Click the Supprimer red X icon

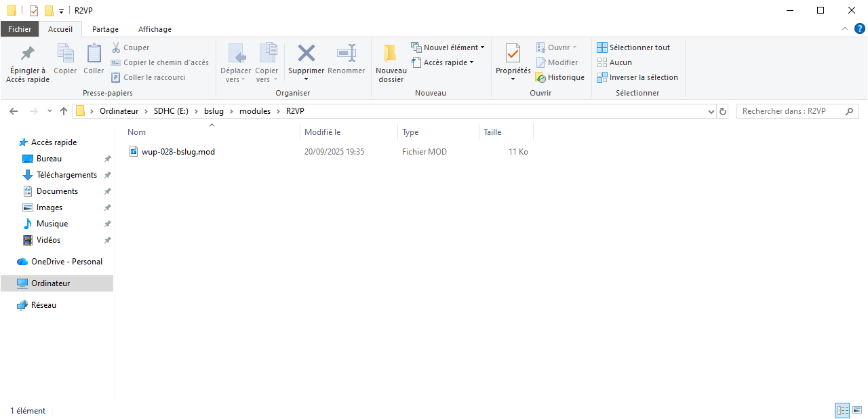pyautogui.click(x=307, y=53)
